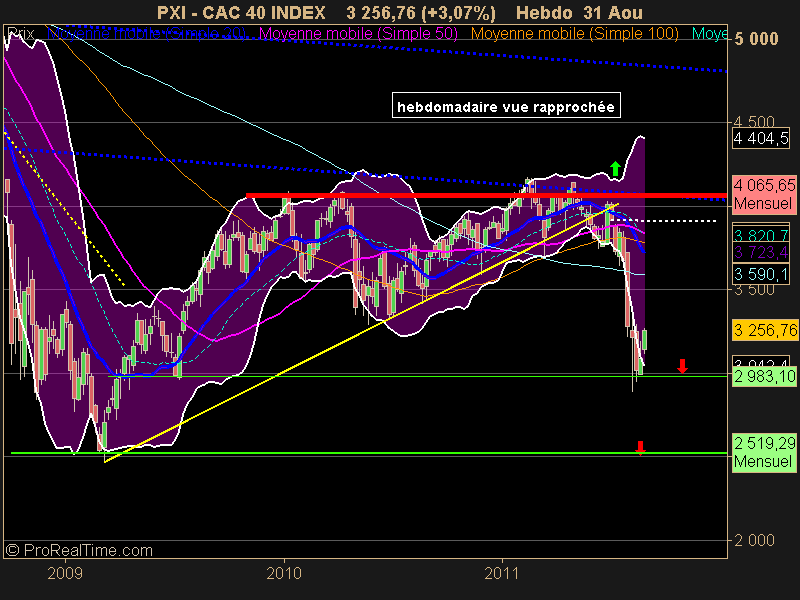Click the 3 723,4 moving average value
This screenshot has width=800, height=600.
(761, 252)
